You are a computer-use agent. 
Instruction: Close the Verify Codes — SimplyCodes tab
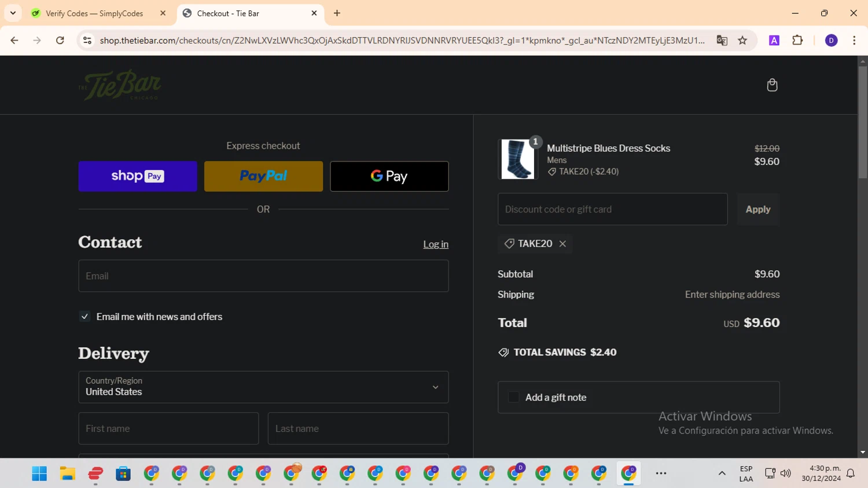(x=163, y=13)
